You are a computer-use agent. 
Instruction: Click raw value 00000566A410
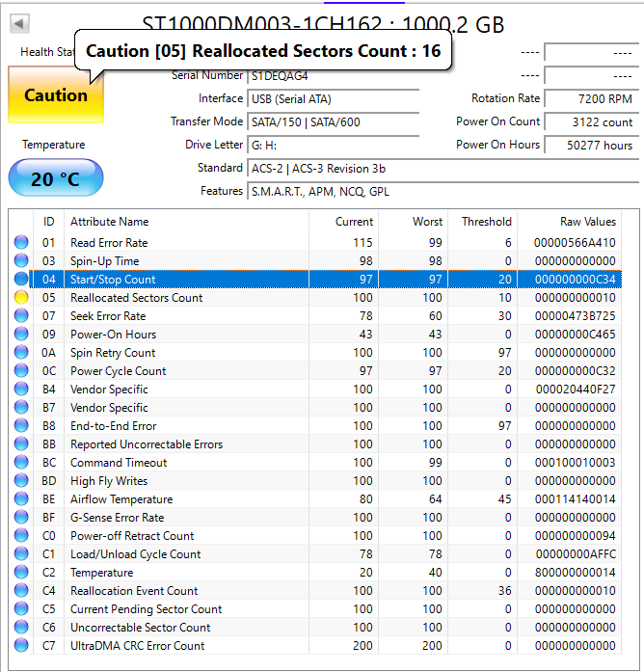point(575,243)
